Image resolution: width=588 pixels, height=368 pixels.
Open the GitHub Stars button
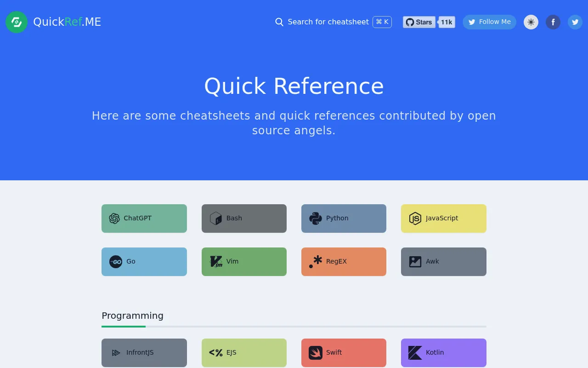tap(419, 22)
